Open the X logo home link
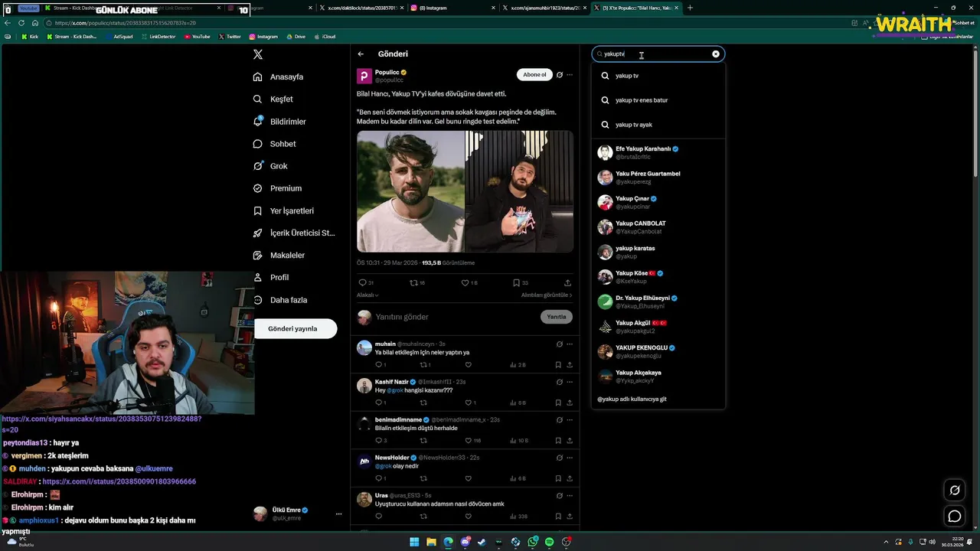Screen dimensions: 980x551 click(258, 54)
